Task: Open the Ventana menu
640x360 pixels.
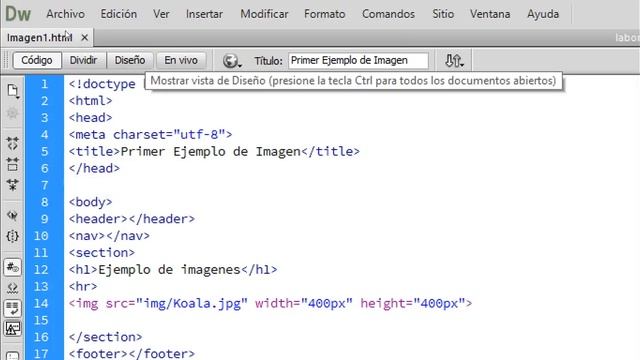Action: 490,14
